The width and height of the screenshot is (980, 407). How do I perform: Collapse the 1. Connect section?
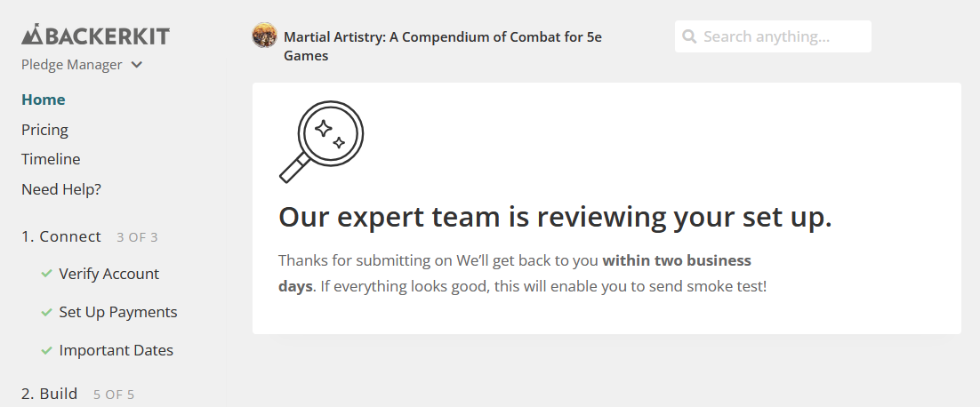(x=61, y=236)
